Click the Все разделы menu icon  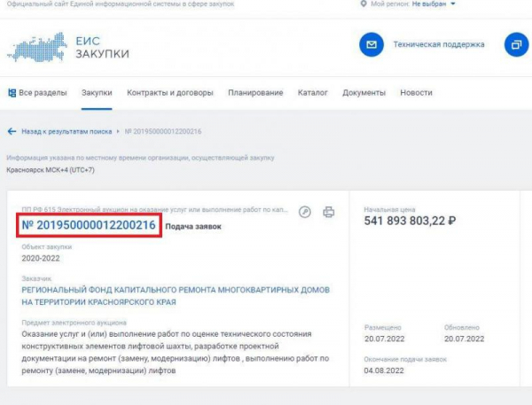tap(11, 93)
